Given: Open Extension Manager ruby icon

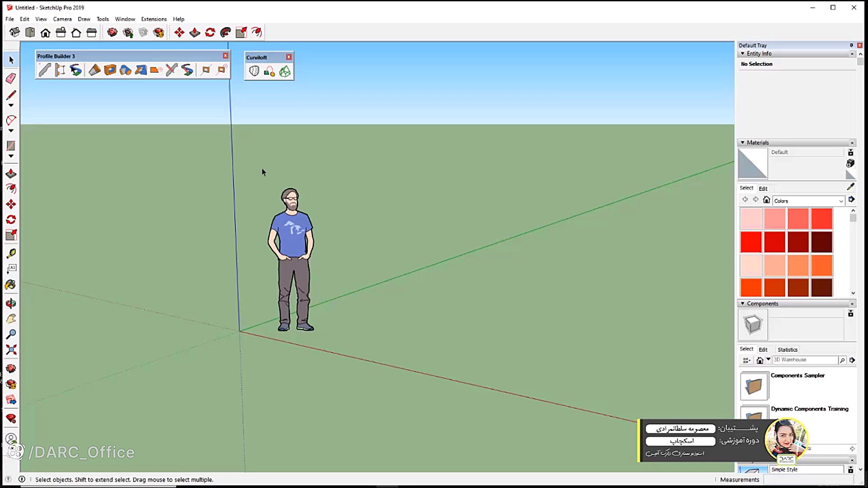Looking at the screenshot, I should (x=11, y=418).
